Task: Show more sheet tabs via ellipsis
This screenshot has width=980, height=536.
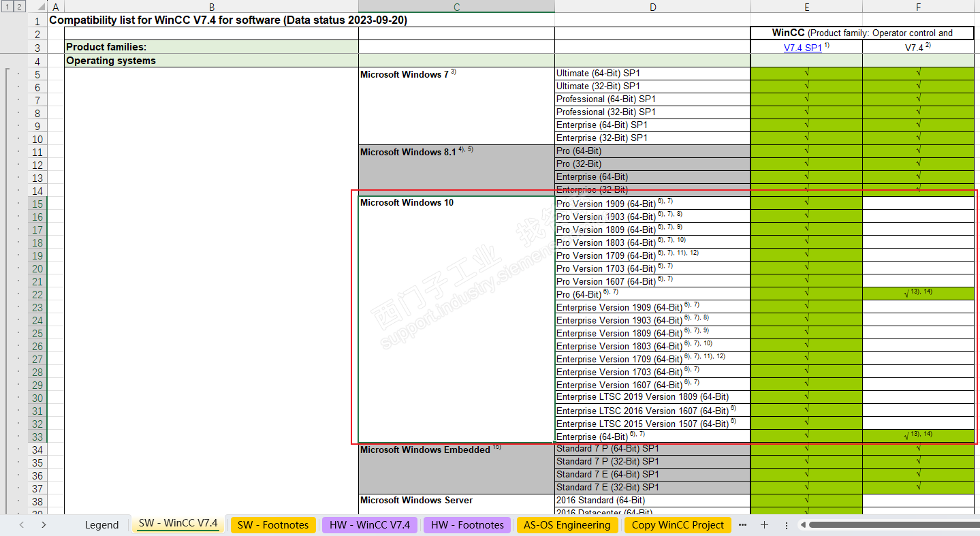Action: pos(742,524)
